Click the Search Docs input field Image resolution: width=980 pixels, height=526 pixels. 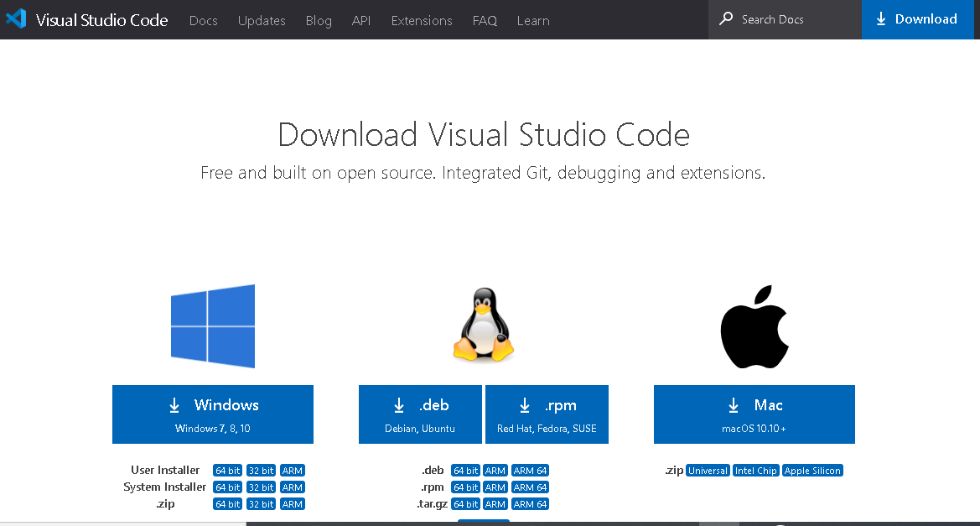point(780,18)
